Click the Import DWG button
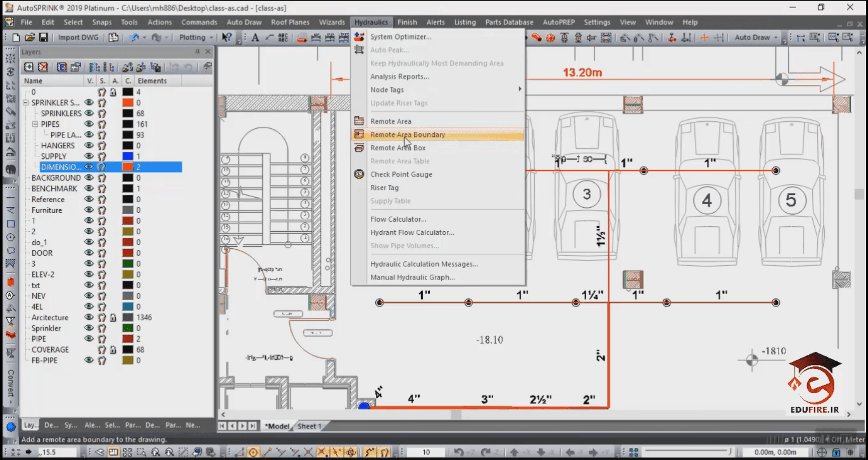This screenshot has width=868, height=460. coord(78,37)
